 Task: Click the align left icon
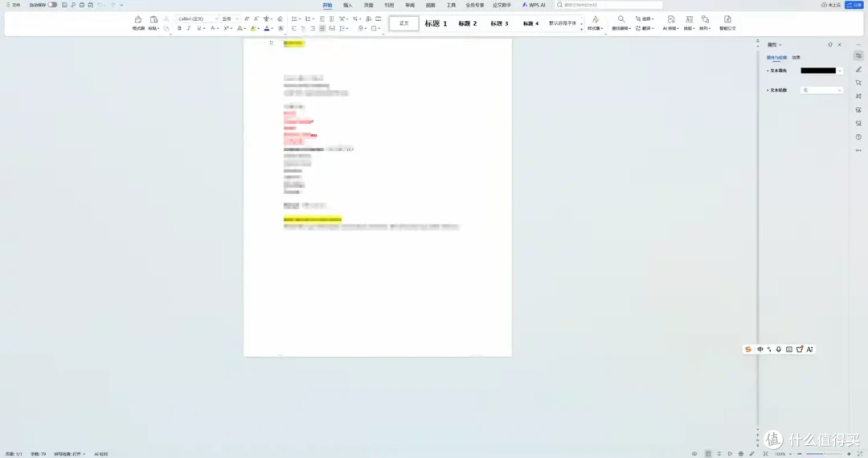(294, 28)
